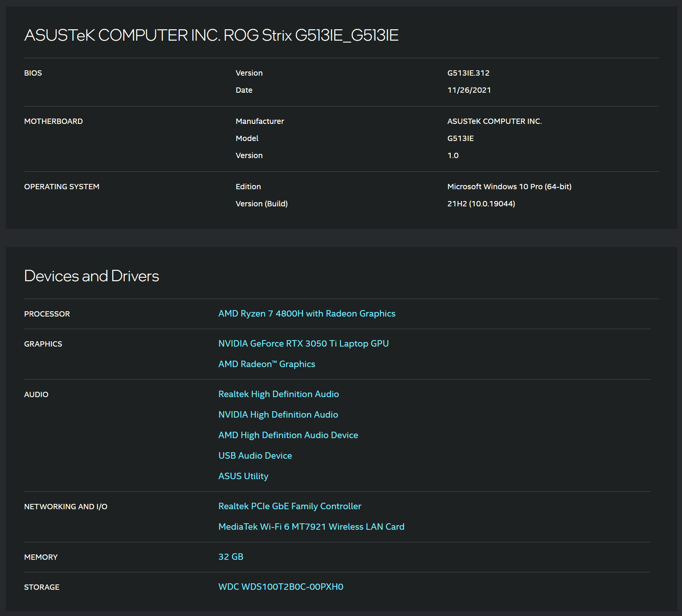The image size is (682, 616).
Task: Open the AMD Radeon Graphics link
Action: [266, 364]
